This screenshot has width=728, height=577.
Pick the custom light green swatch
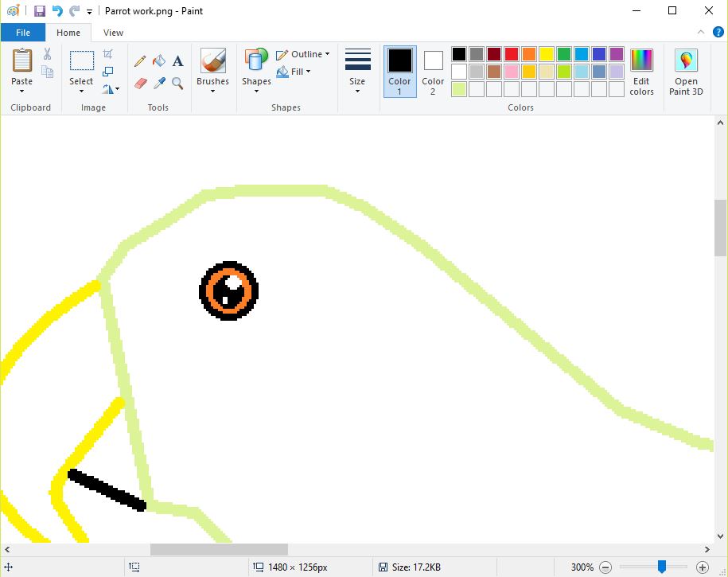click(459, 89)
